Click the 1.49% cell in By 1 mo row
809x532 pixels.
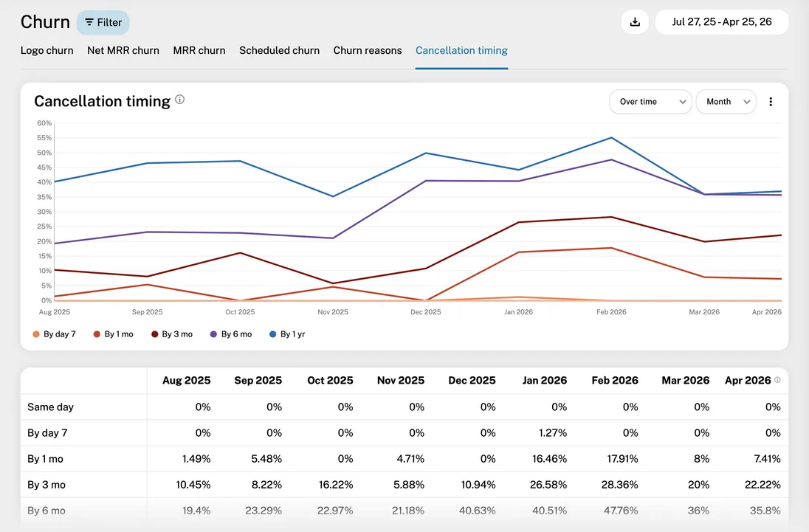[196, 458]
